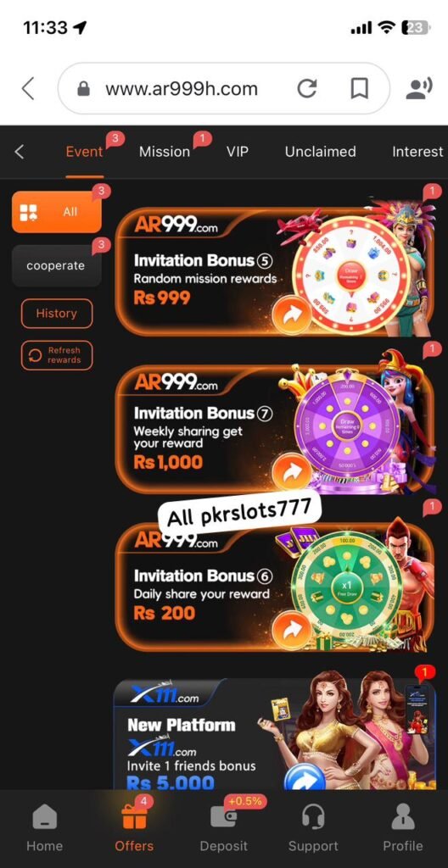Open the read-aloud voice icon
The width and height of the screenshot is (448, 868).
pyautogui.click(x=419, y=88)
